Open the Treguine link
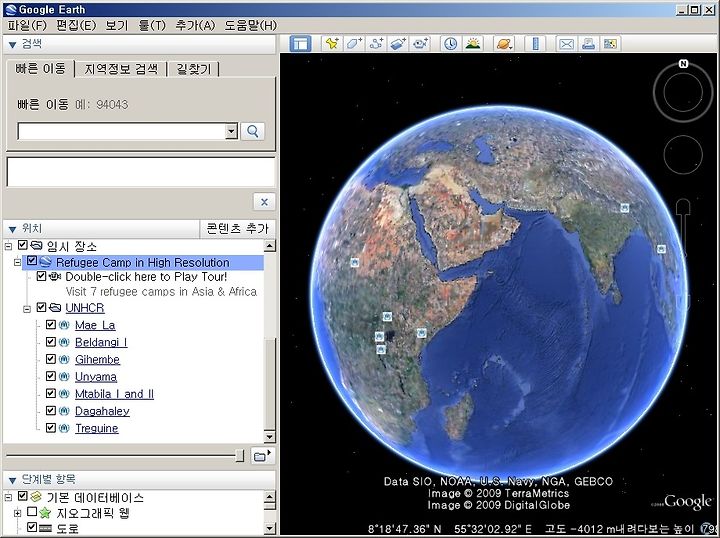The height and width of the screenshot is (538, 720). [96, 428]
